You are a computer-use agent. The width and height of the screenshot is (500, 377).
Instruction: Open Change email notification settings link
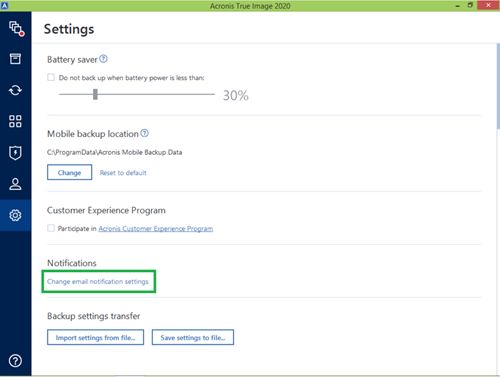click(98, 281)
